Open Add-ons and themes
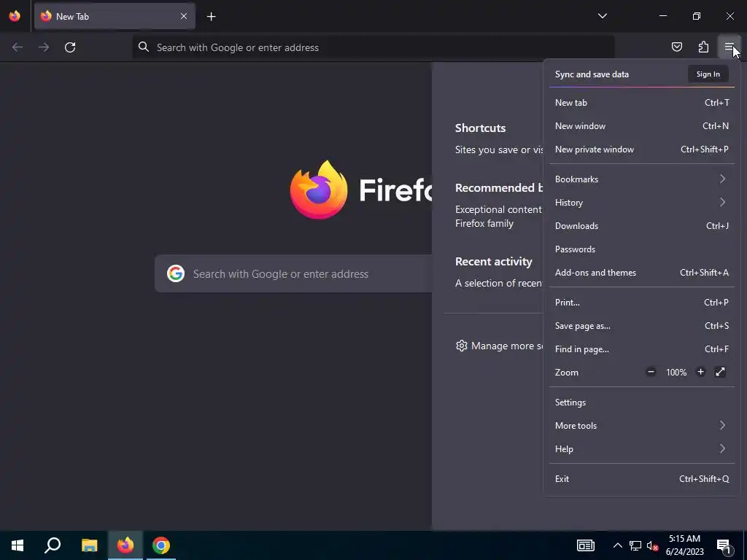This screenshot has height=560, width=747. coord(642,273)
